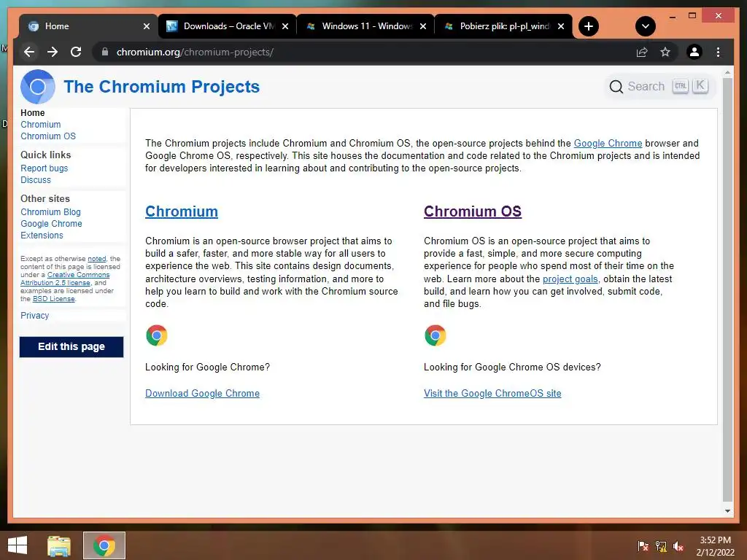This screenshot has width=747, height=560.
Task: Open the Privacy link
Action: pyautogui.click(x=35, y=315)
